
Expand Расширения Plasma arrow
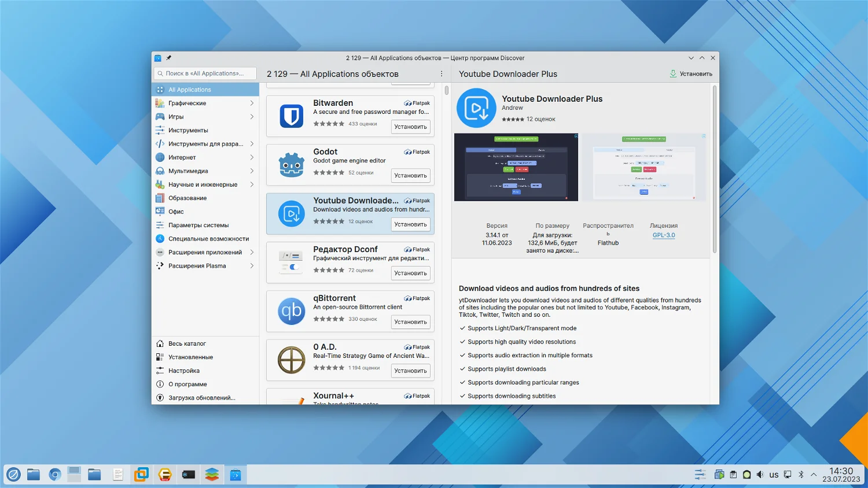click(252, 266)
